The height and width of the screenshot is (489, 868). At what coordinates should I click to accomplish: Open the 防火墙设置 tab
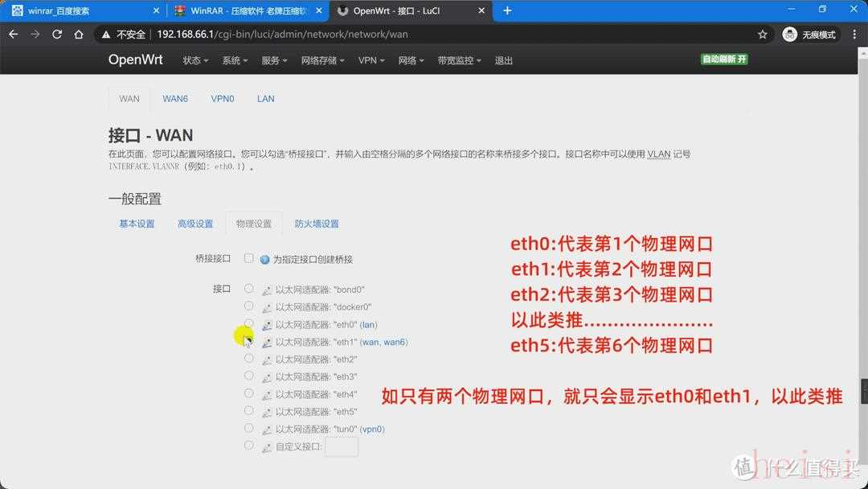[317, 224]
